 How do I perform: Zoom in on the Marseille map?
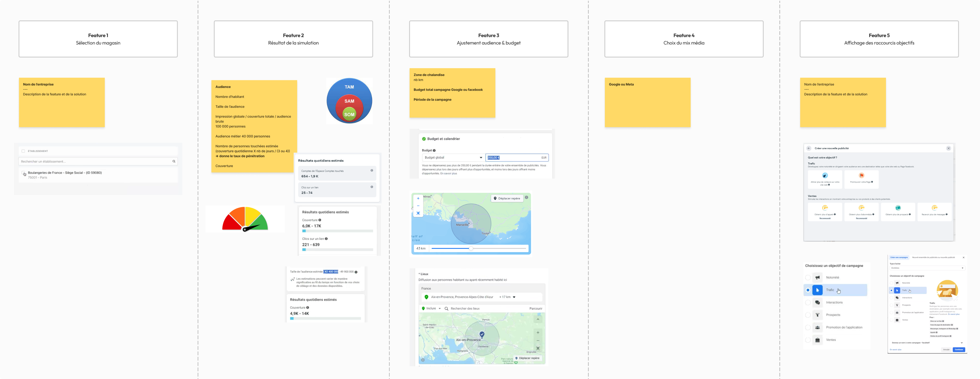[x=418, y=198]
